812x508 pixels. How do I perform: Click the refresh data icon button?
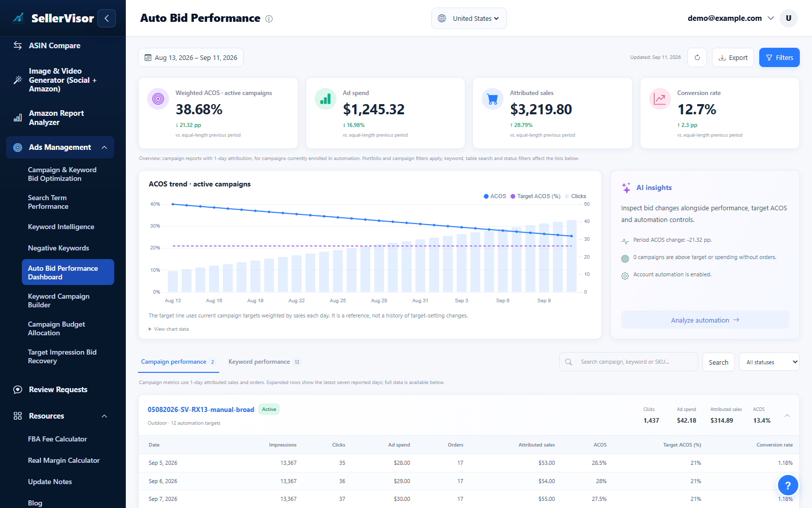(x=697, y=57)
